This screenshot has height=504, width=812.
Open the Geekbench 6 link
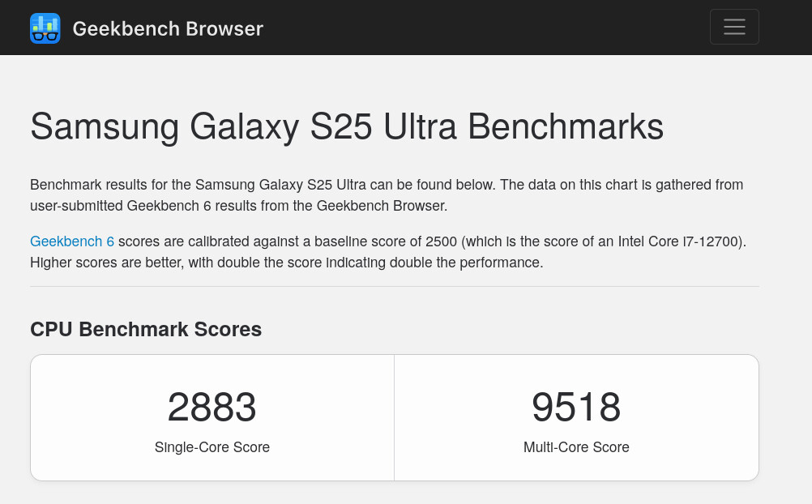[x=72, y=241]
